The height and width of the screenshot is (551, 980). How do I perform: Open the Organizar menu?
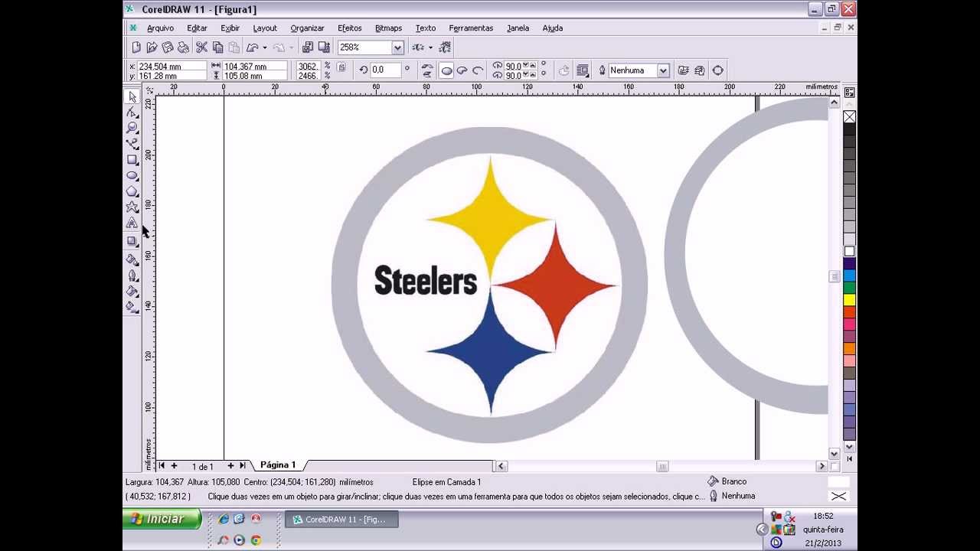307,28
